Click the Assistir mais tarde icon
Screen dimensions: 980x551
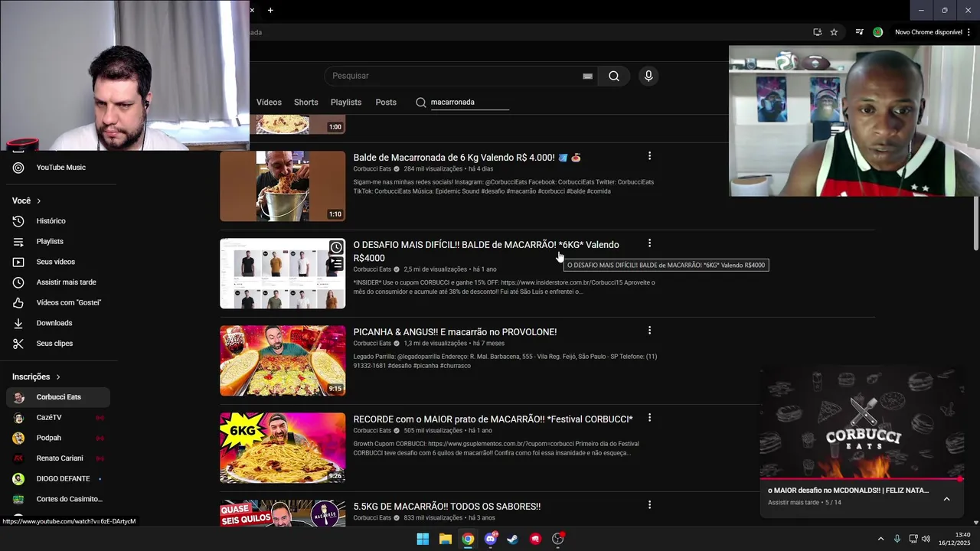pos(18,282)
